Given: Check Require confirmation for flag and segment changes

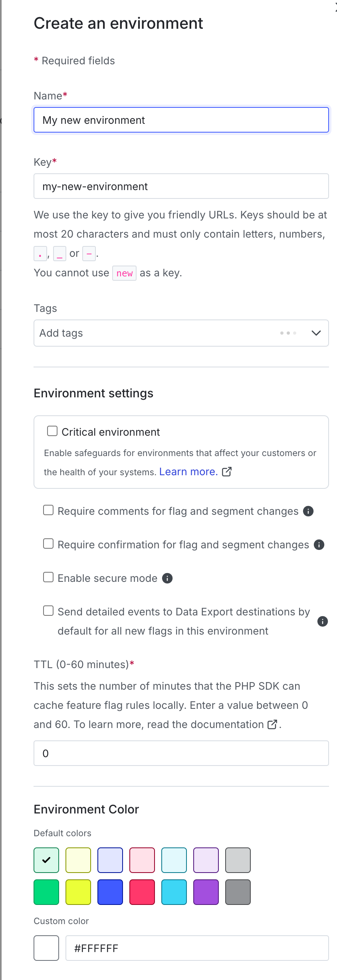Looking at the screenshot, I should click(x=48, y=544).
